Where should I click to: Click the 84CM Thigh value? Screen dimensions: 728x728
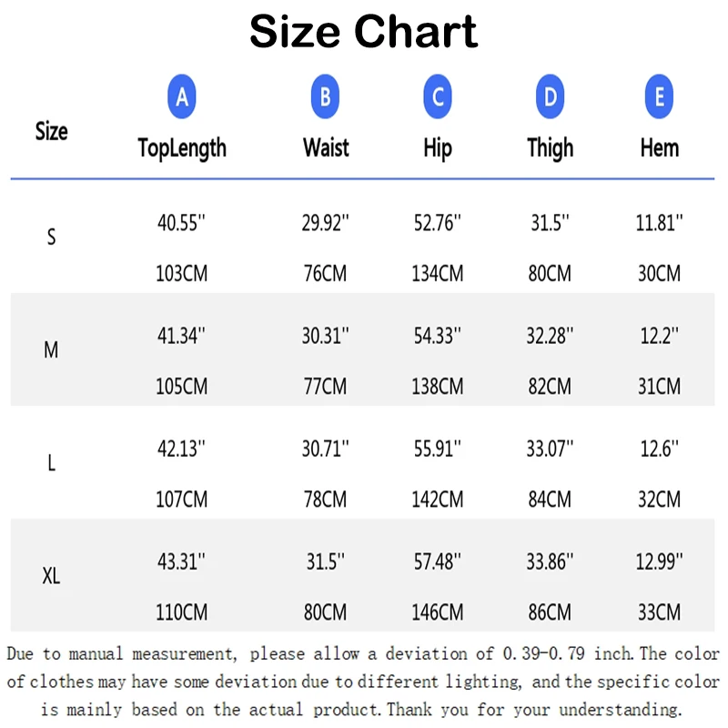click(550, 499)
